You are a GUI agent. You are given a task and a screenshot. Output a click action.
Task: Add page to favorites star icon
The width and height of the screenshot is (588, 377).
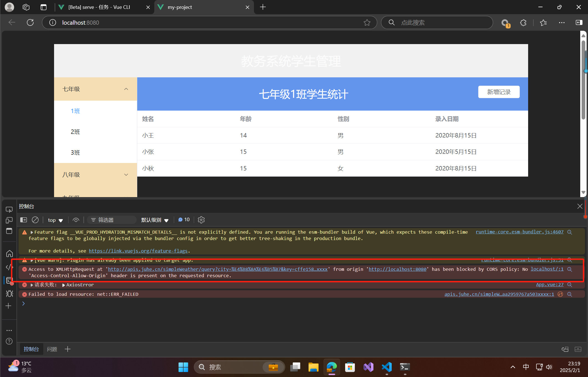click(367, 23)
